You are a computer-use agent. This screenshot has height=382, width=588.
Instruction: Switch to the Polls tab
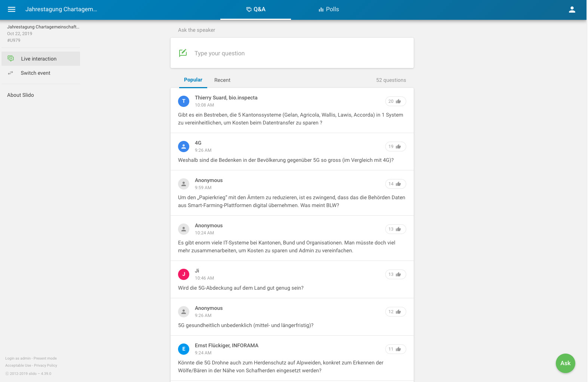329,9
